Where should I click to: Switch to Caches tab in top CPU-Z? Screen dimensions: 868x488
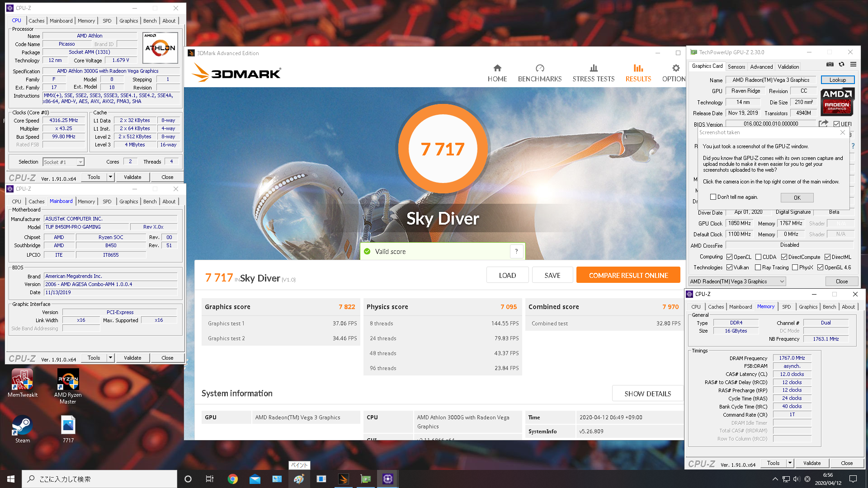click(37, 21)
